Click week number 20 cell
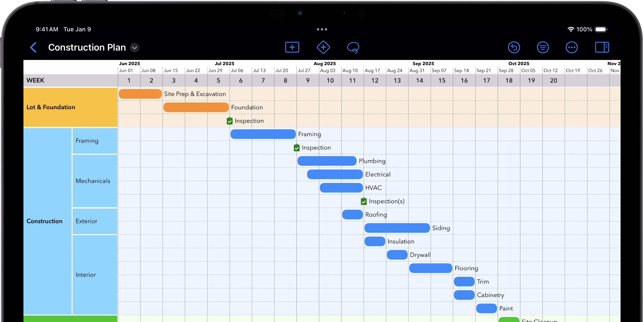 [x=554, y=80]
